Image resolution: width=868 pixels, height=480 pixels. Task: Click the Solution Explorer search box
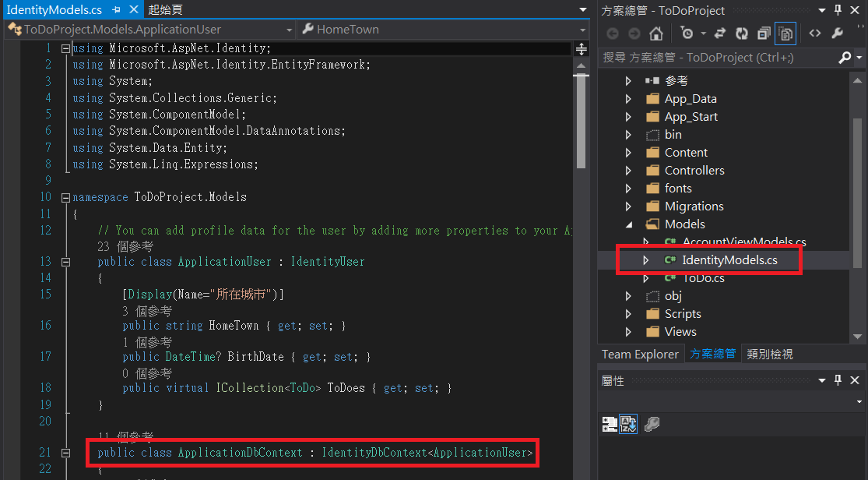[719, 58]
